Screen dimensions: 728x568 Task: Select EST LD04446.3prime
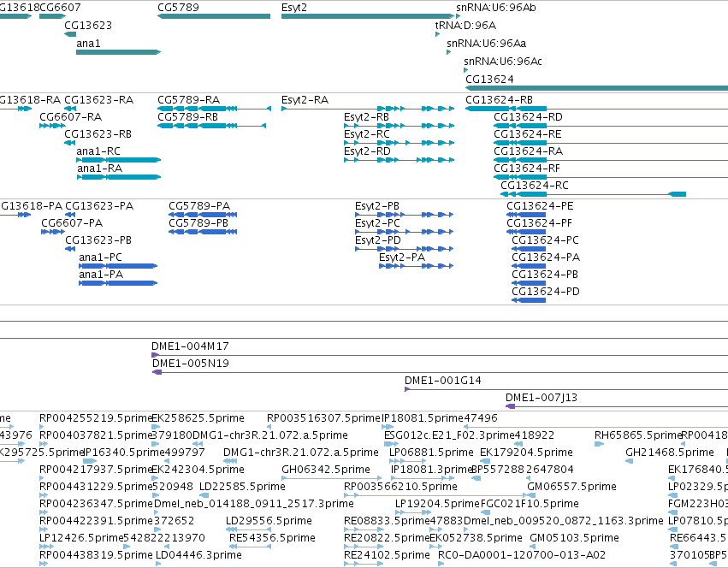coord(158,564)
